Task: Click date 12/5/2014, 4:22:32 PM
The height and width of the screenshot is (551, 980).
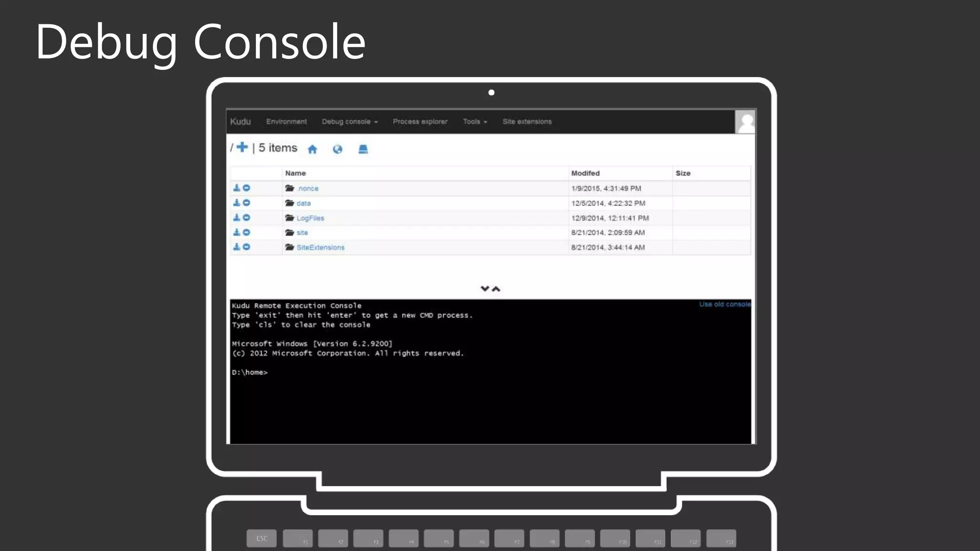Action: [x=608, y=203]
